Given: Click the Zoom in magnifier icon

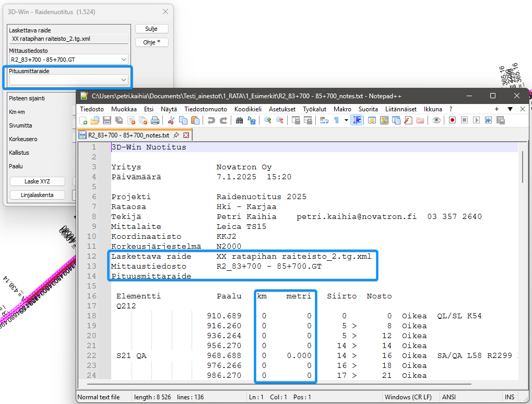Looking at the screenshot, I should click(x=268, y=120).
